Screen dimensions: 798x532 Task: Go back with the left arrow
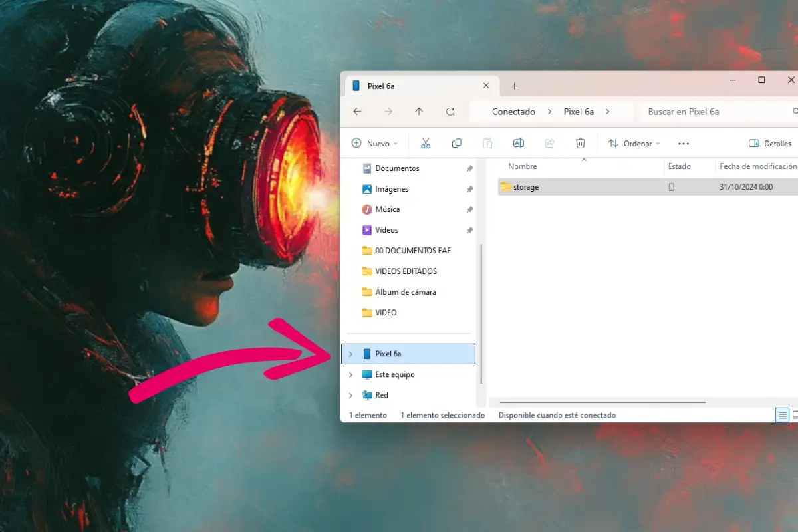pyautogui.click(x=357, y=112)
